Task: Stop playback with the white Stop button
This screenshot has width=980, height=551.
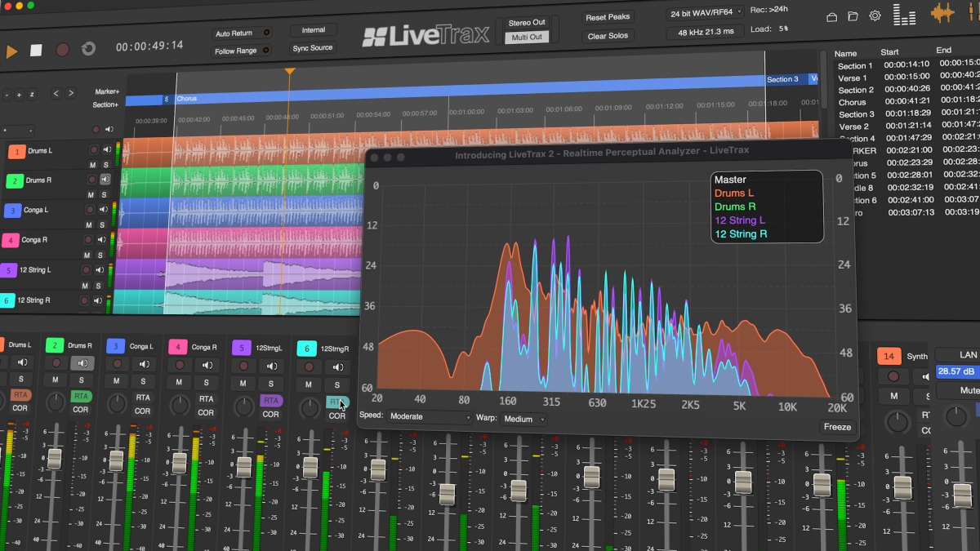Action: point(36,50)
